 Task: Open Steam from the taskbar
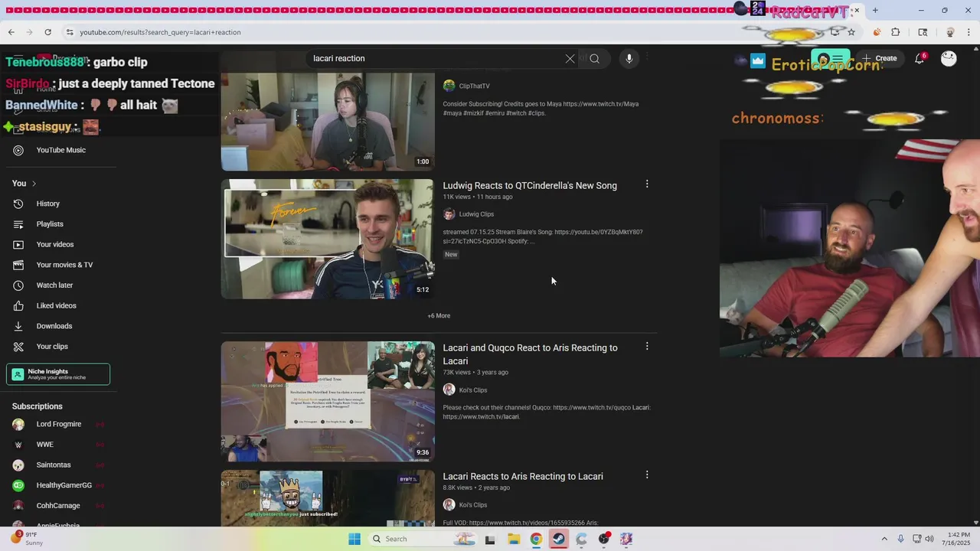pyautogui.click(x=559, y=539)
